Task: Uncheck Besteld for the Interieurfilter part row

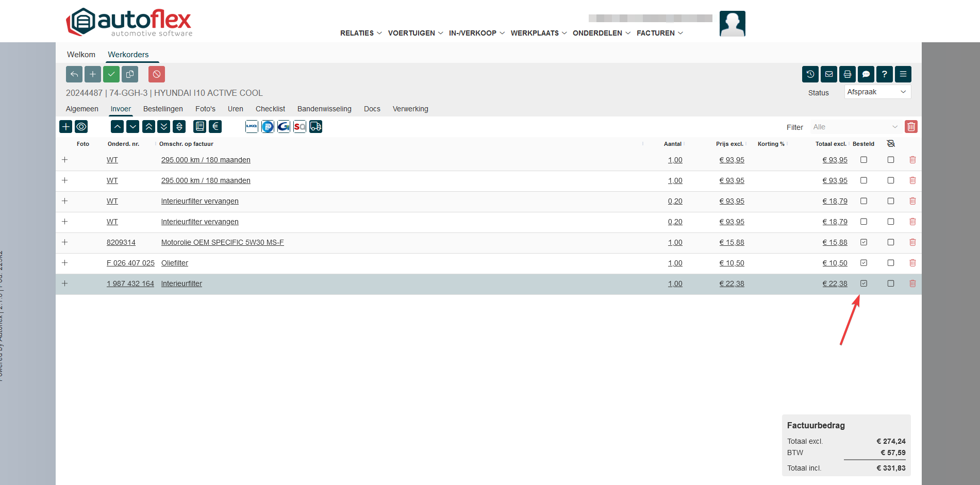Action: [864, 283]
